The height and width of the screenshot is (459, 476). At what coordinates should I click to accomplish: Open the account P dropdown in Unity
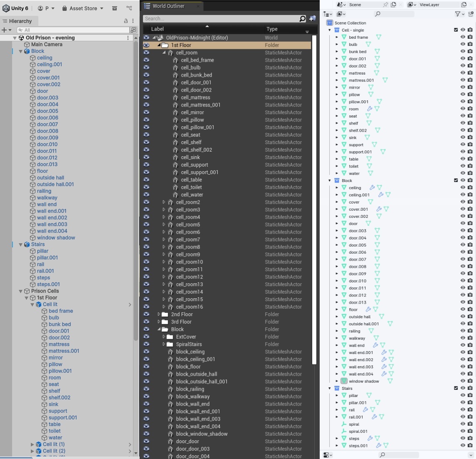(x=46, y=8)
